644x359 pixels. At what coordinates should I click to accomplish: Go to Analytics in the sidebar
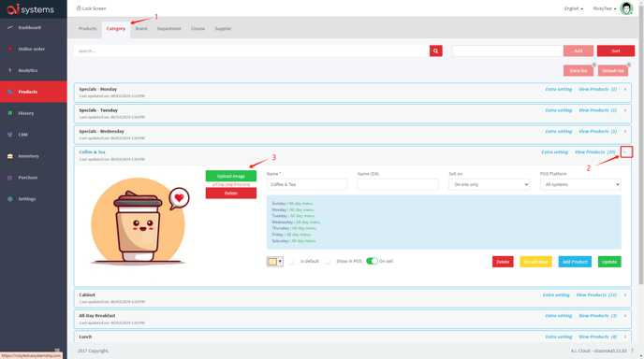[x=27, y=70]
